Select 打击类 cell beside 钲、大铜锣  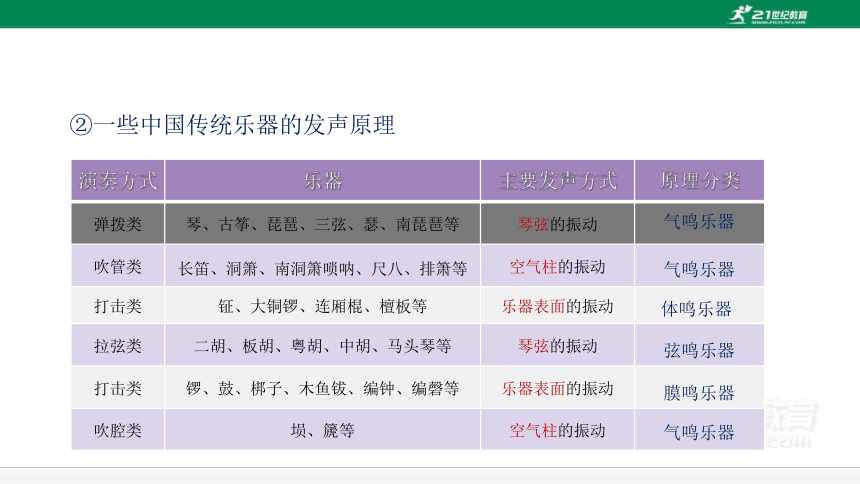[x=118, y=306]
